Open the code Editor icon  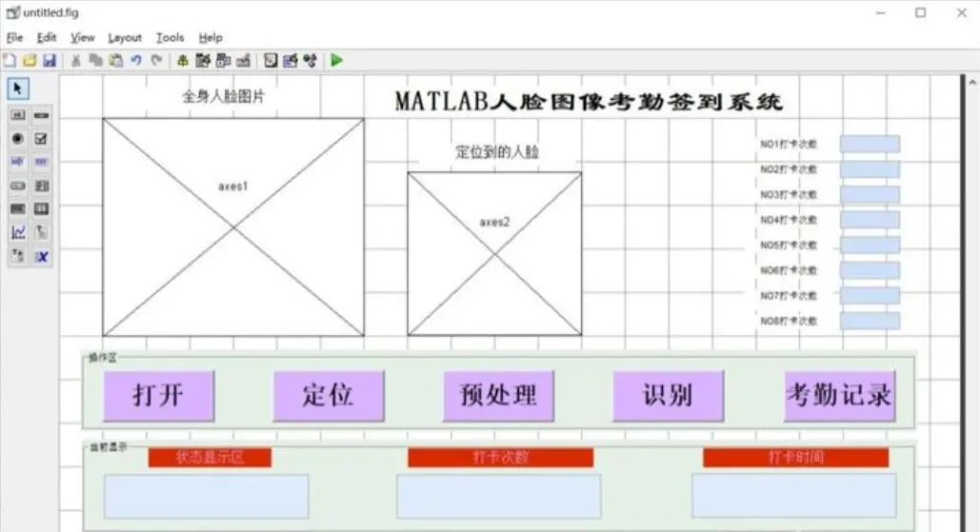tap(270, 61)
